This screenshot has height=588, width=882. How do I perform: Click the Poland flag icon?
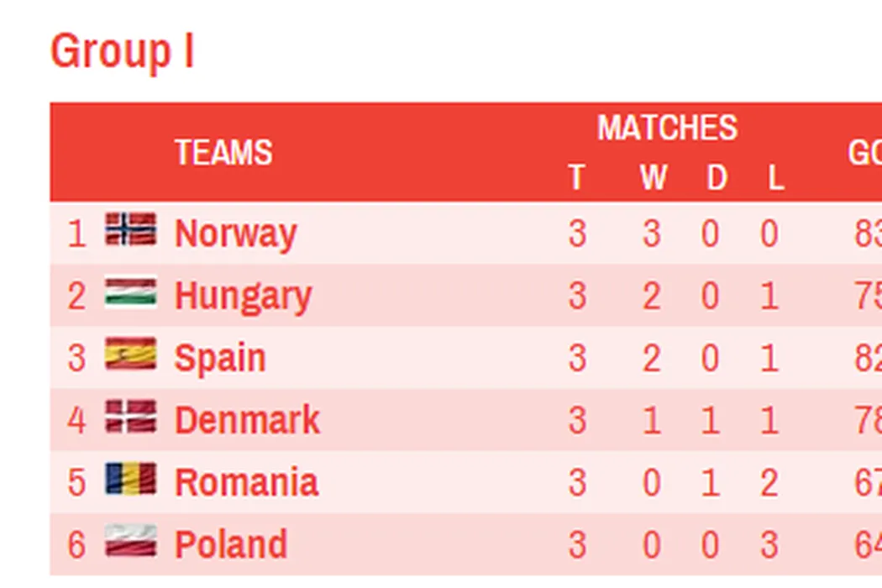130,541
